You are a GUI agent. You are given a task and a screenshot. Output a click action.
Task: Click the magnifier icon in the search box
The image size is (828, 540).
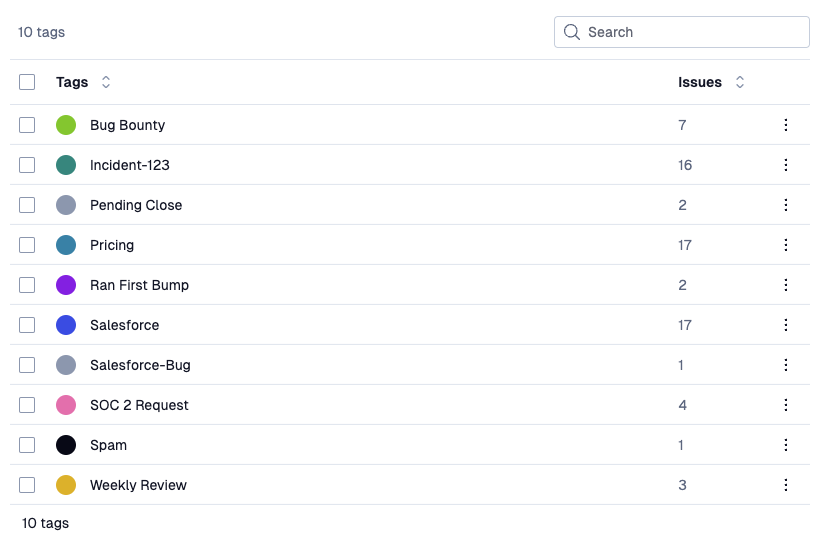pyautogui.click(x=572, y=32)
